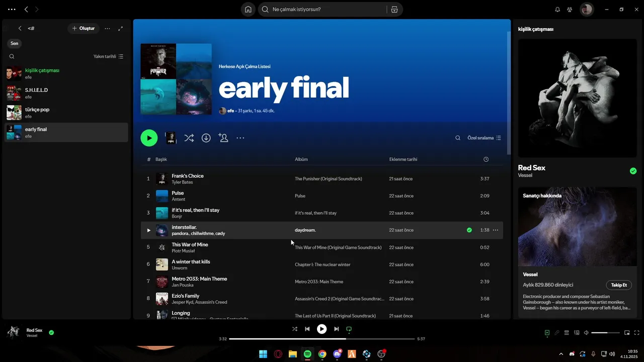This screenshot has width=644, height=362.
Task: Open the Friend Activity icon
Action: tap(570, 9)
